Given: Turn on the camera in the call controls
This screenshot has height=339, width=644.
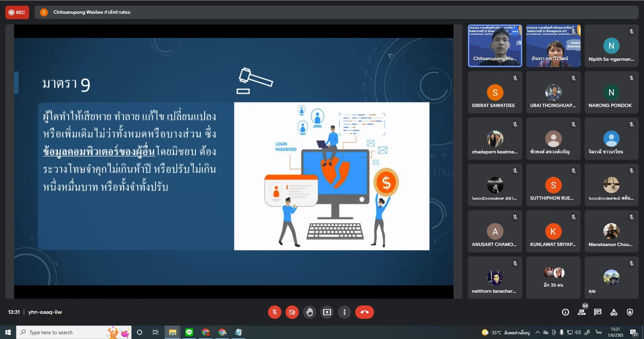Looking at the screenshot, I should click(x=292, y=312).
